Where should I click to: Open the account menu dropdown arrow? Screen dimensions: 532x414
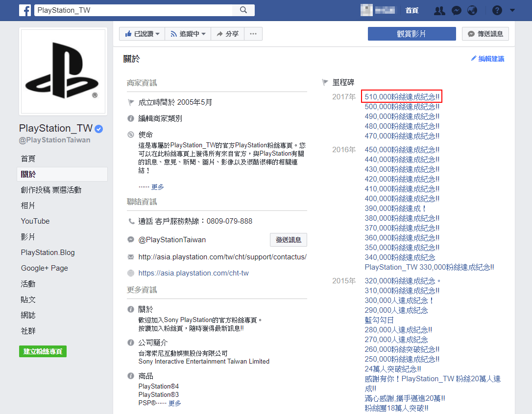pos(512,10)
